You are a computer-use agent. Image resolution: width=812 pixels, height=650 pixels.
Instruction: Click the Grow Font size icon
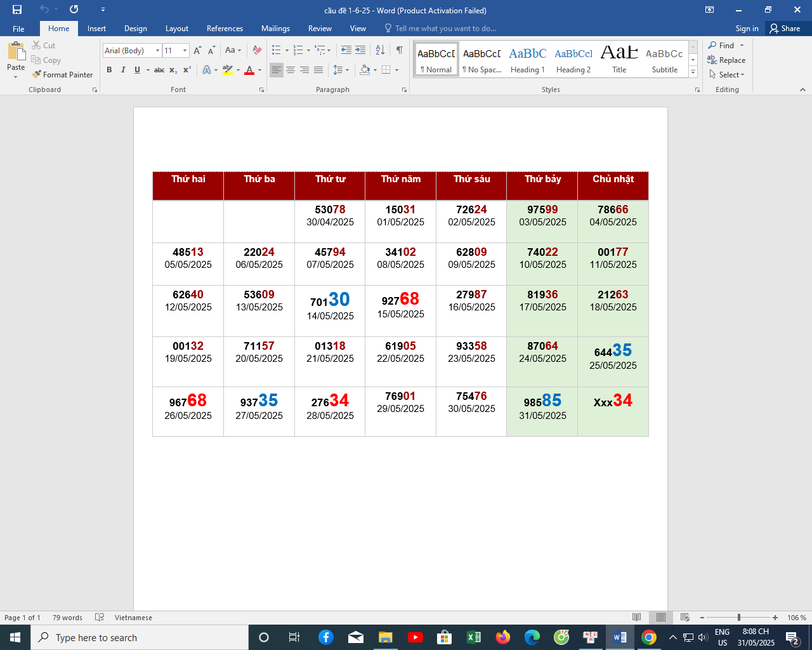197,50
